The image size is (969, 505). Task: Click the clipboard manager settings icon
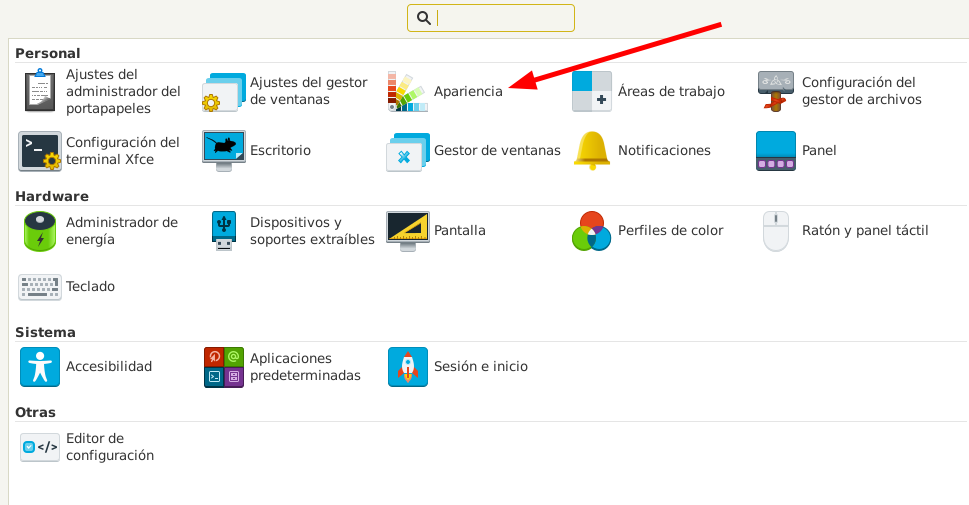point(39,91)
